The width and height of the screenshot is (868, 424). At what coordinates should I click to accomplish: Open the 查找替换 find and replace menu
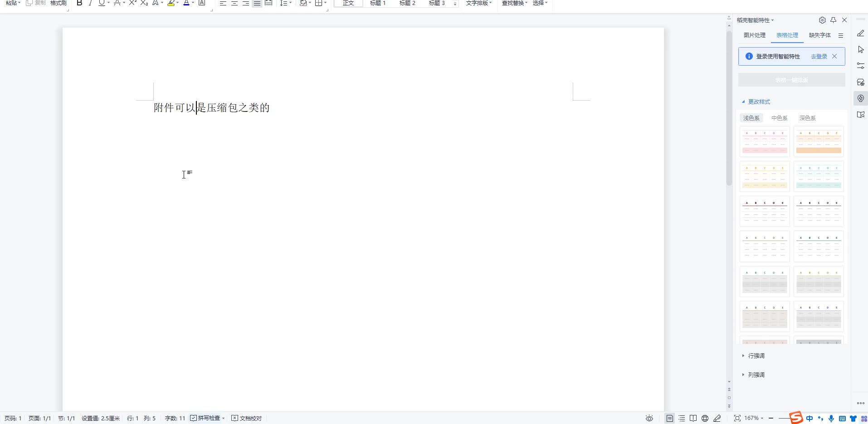click(x=515, y=3)
